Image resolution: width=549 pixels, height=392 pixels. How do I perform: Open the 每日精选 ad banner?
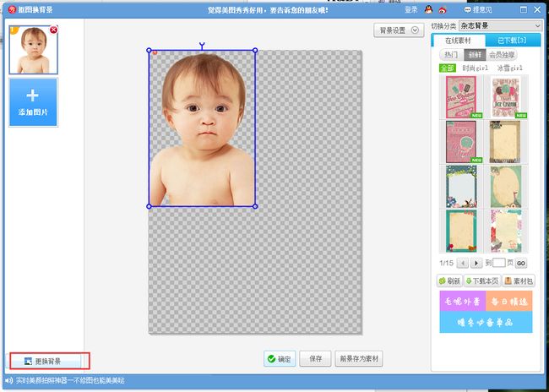tap(509, 301)
